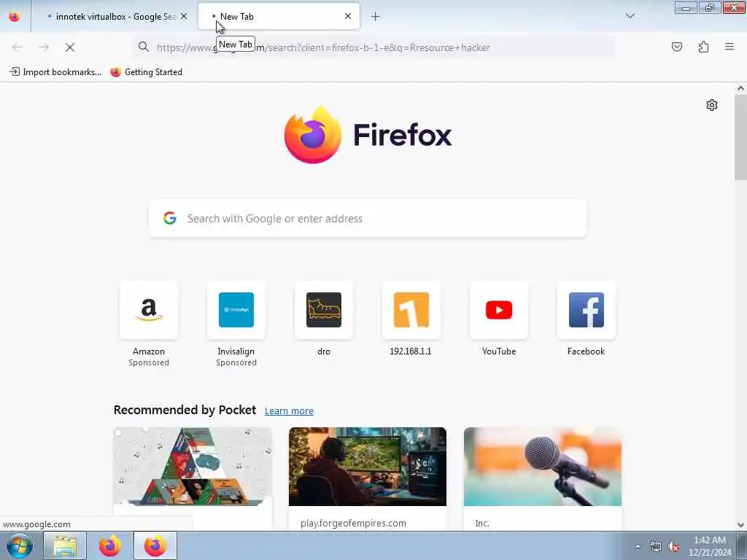Open the Getting Started bookmark

pyautogui.click(x=146, y=72)
